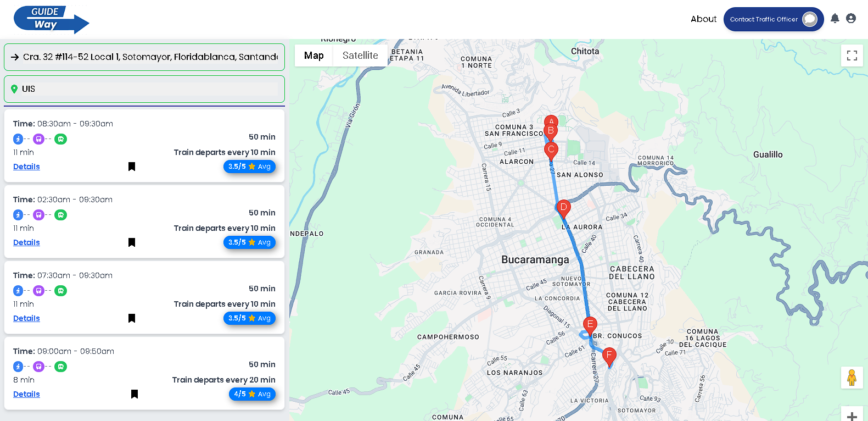This screenshot has height=421, width=868.
Task: Open the notifications bell
Action: 835,19
